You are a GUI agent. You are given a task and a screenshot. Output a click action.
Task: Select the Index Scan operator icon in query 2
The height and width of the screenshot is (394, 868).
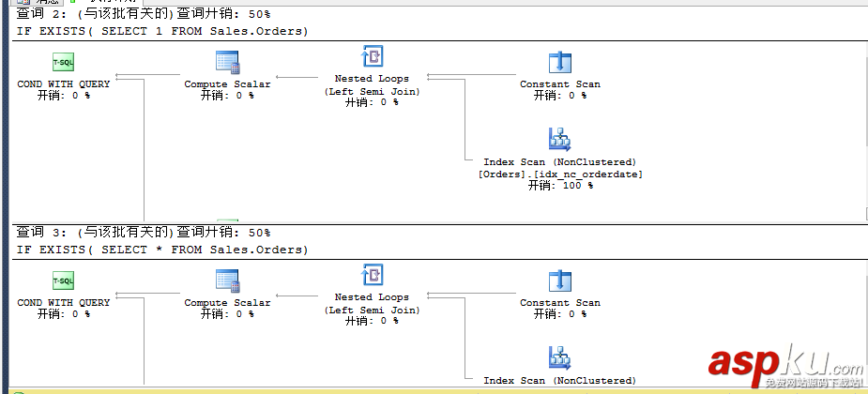559,140
